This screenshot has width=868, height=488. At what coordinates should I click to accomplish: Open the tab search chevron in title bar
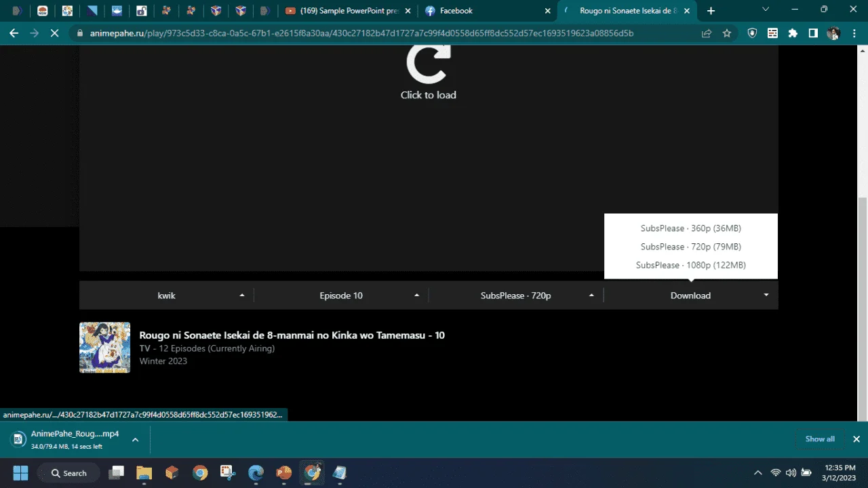[766, 9]
